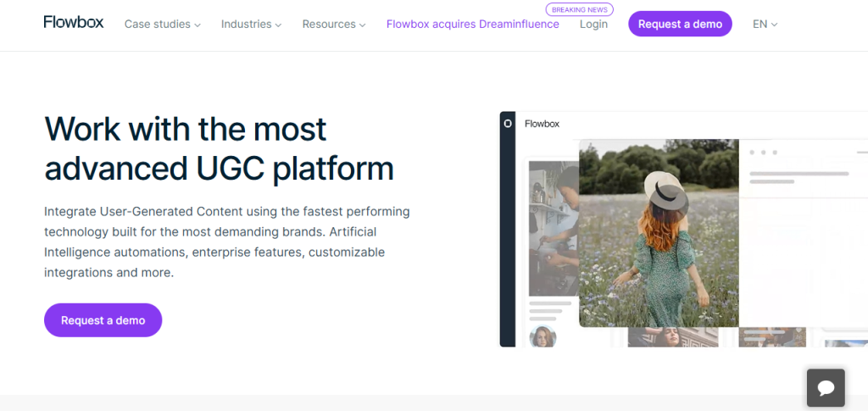Viewport: 868px width, 411px height.
Task: Click the round profile avatar in the mockup
Action: pos(542,336)
